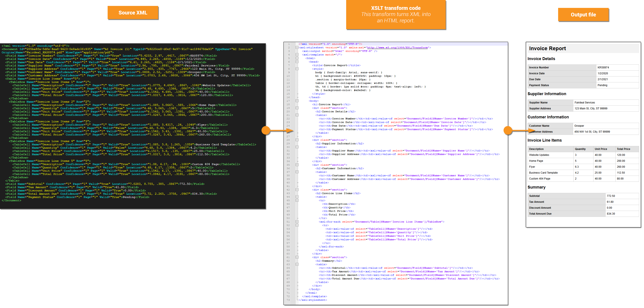Collapse the Summary table fold marker on line 63
The image size is (644, 308).
297,264
